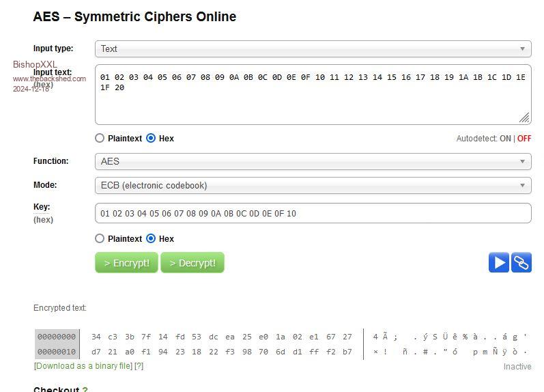Choose Plaintext radio for the Key
This screenshot has height=392, width=544.
100,238
